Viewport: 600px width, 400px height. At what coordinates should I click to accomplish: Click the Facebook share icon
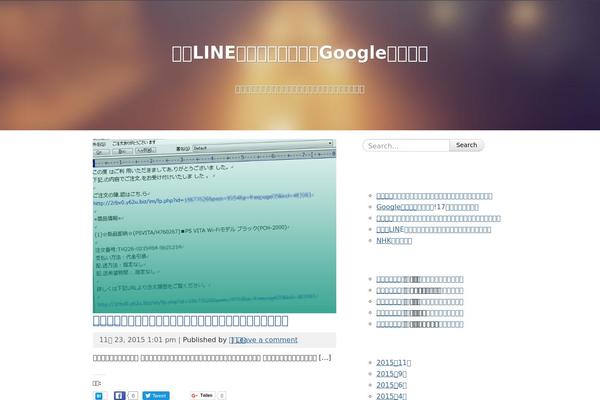pos(119,395)
